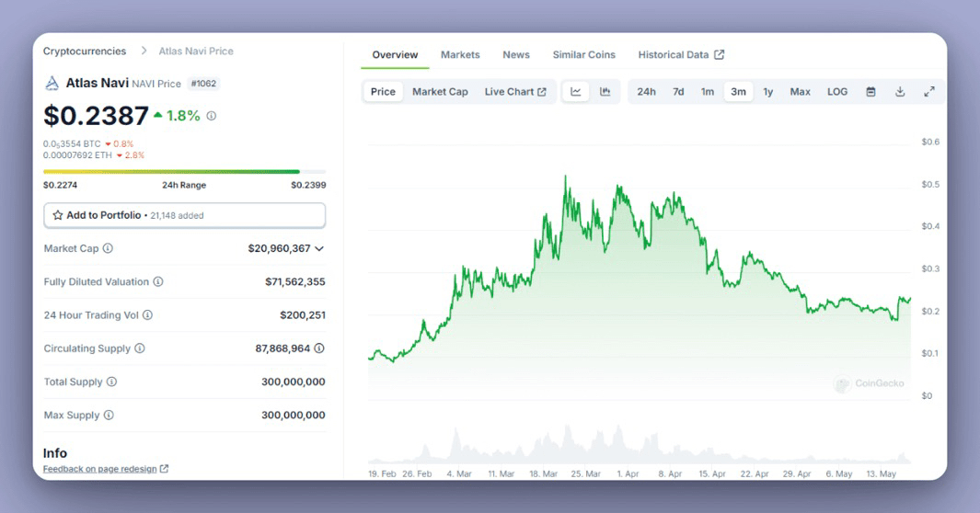This screenshot has width=980, height=513.
Task: Open Feedback on page redesign link
Action: coord(100,469)
